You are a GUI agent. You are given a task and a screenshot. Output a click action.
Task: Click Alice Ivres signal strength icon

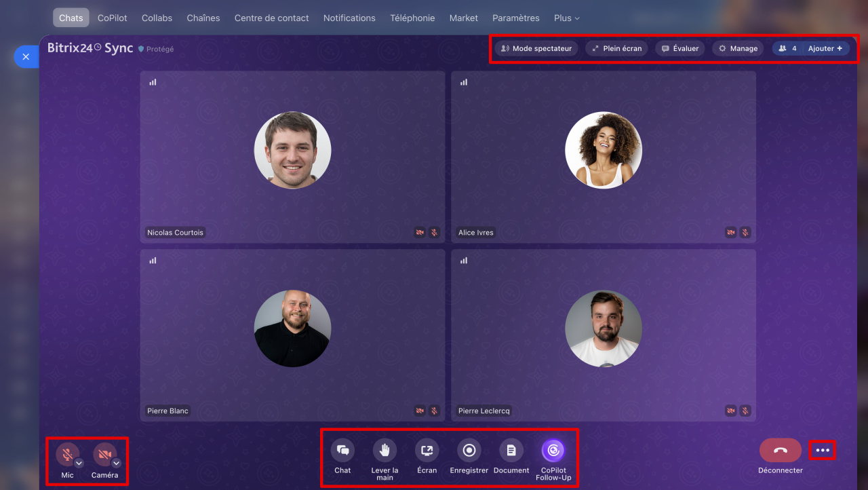click(464, 82)
